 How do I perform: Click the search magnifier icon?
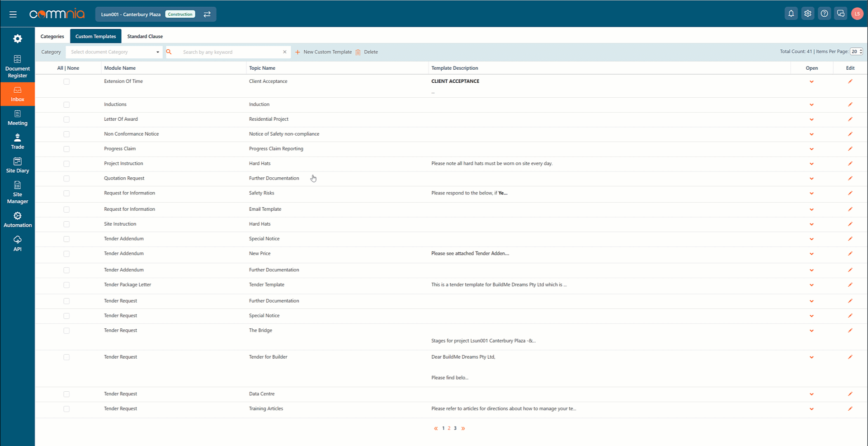tap(169, 52)
